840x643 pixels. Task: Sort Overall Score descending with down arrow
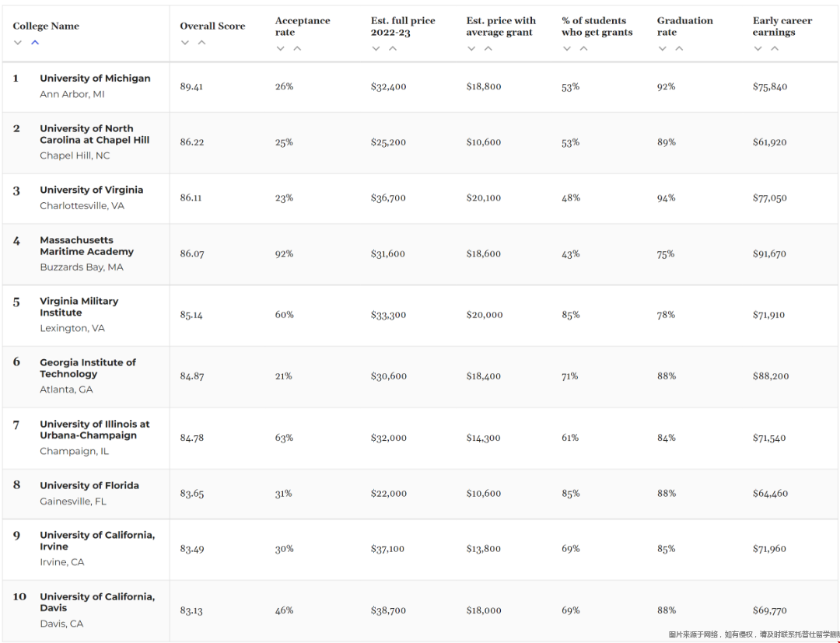(185, 43)
